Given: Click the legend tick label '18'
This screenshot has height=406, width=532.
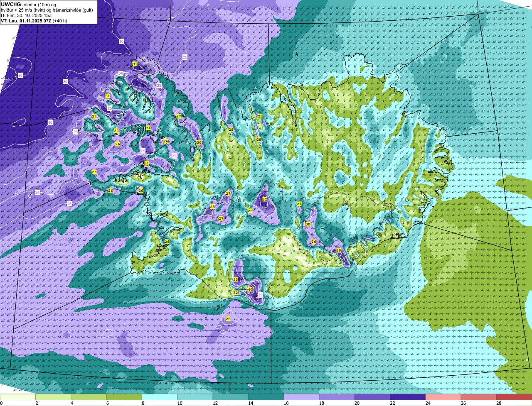Looking at the screenshot, I should pos(321,403).
